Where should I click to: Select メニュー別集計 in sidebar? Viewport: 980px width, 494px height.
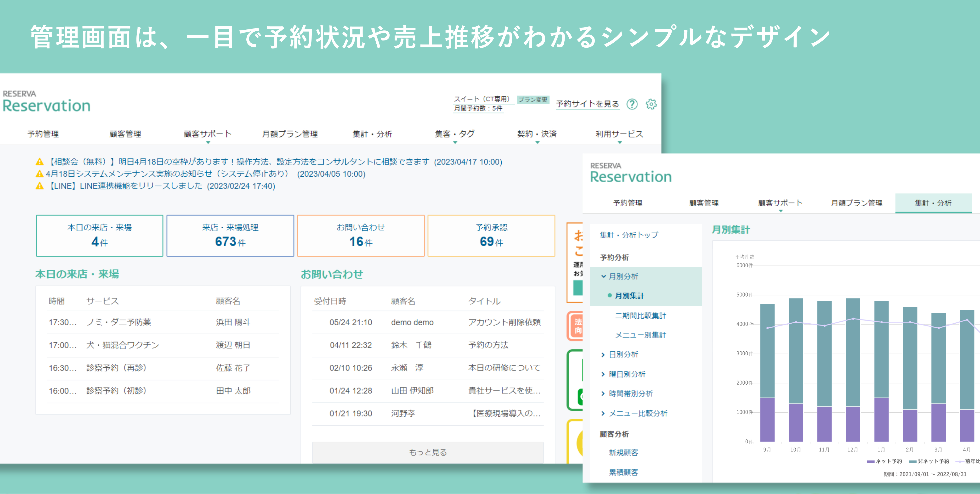coord(641,335)
